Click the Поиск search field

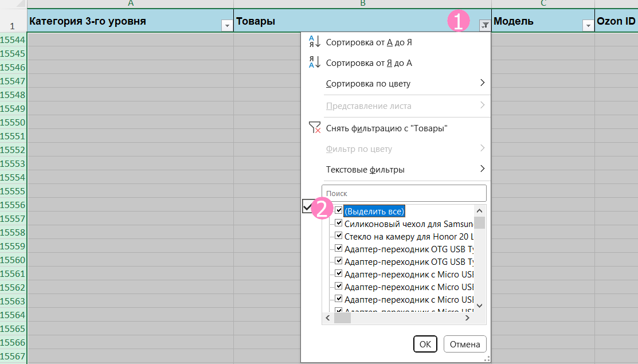pos(404,194)
